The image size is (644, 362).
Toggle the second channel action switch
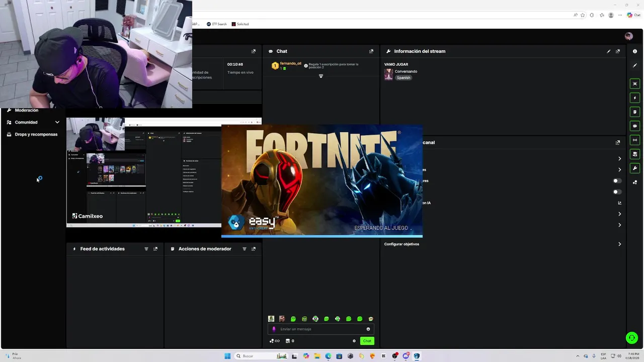[x=617, y=192]
